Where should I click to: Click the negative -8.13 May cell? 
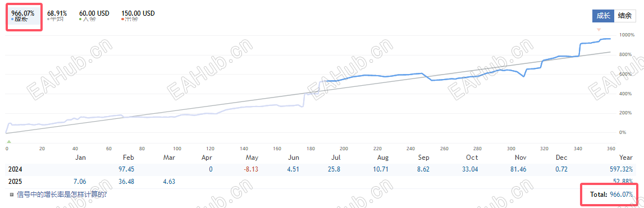(251, 169)
